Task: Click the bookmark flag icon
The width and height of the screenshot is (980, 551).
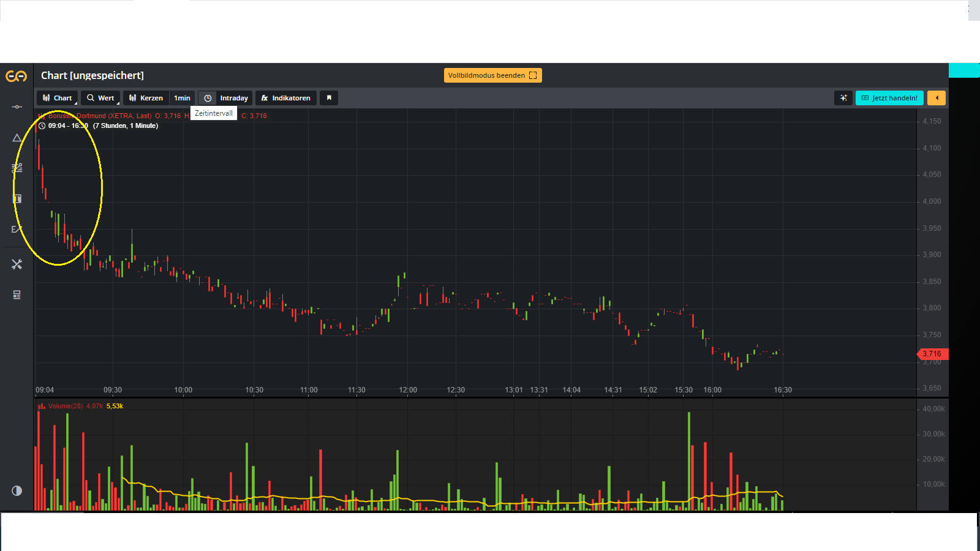Action: pyautogui.click(x=329, y=98)
